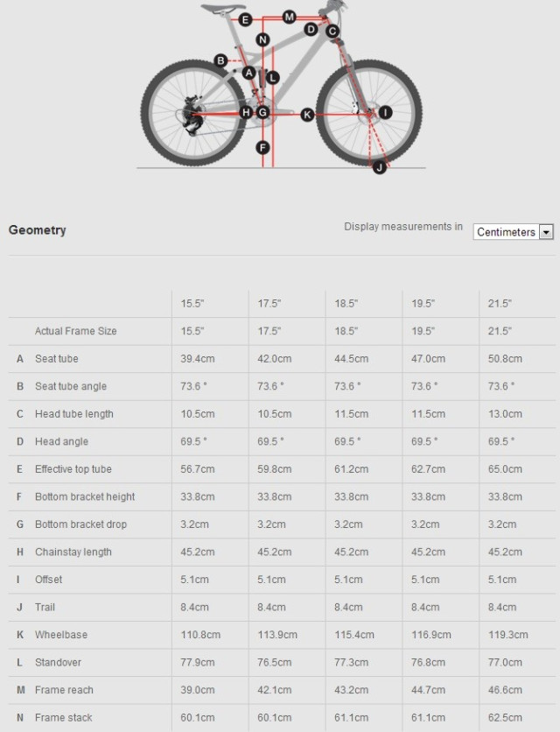
Task: Select the F marker on the bike diagram
Action: pos(262,147)
